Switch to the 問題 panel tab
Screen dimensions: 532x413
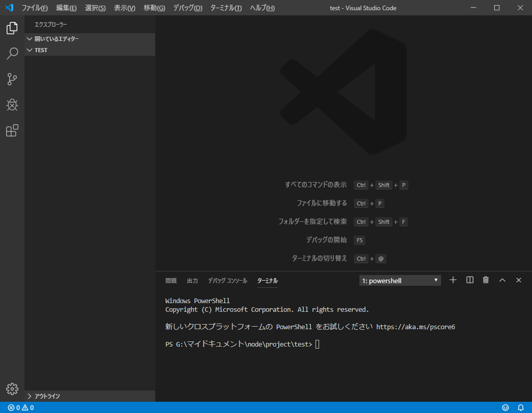(171, 281)
